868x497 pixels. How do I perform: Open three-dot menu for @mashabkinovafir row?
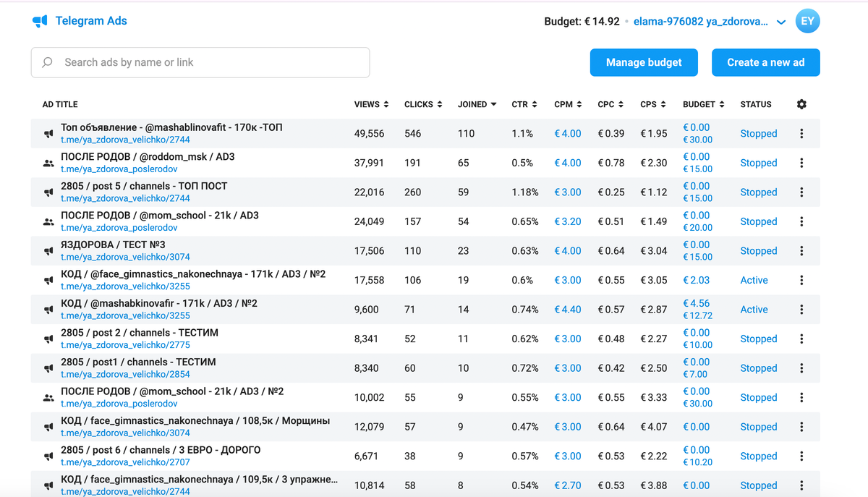(x=801, y=310)
